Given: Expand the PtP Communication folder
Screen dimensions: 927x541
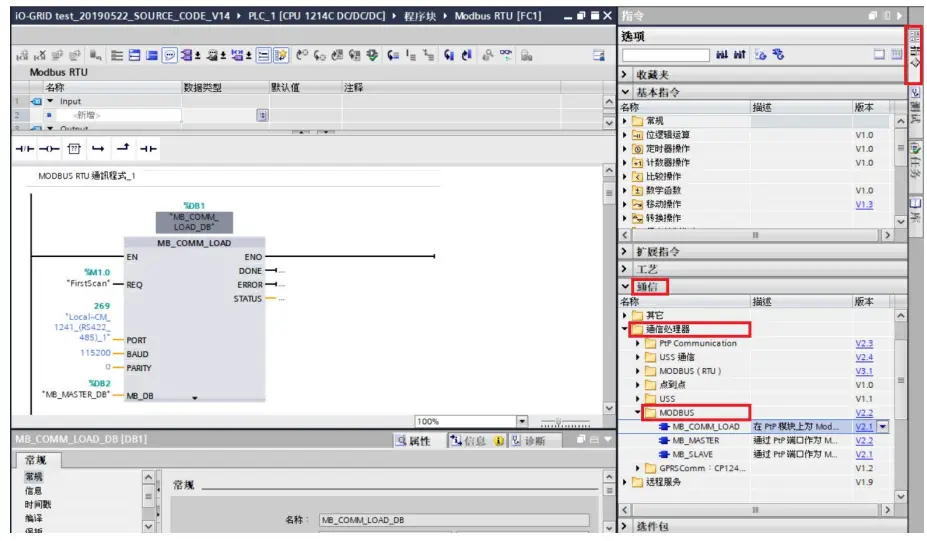Looking at the screenshot, I should click(638, 343).
